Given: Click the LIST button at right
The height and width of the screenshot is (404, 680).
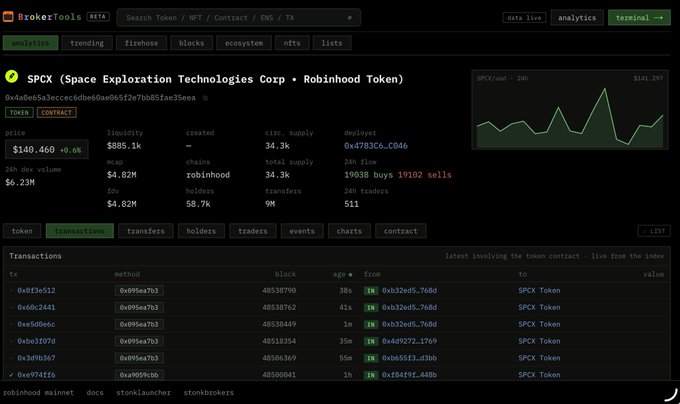Looking at the screenshot, I should coord(654,231).
